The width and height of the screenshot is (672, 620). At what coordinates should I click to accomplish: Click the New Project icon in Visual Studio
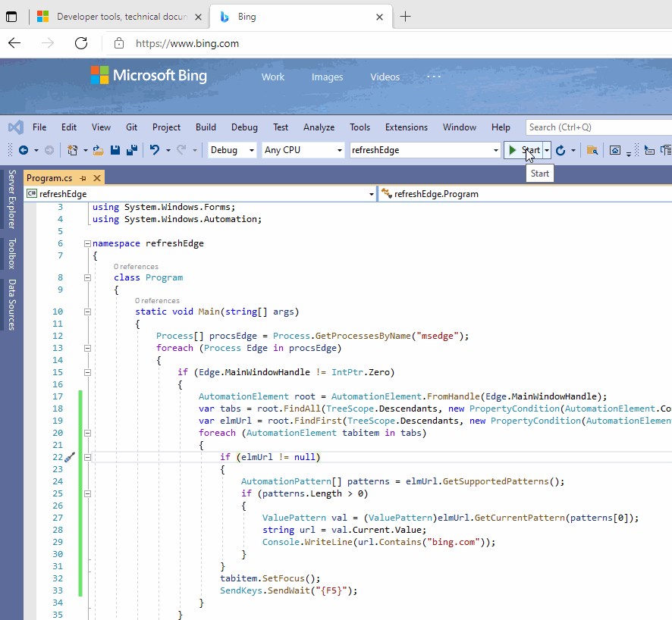[x=72, y=150]
